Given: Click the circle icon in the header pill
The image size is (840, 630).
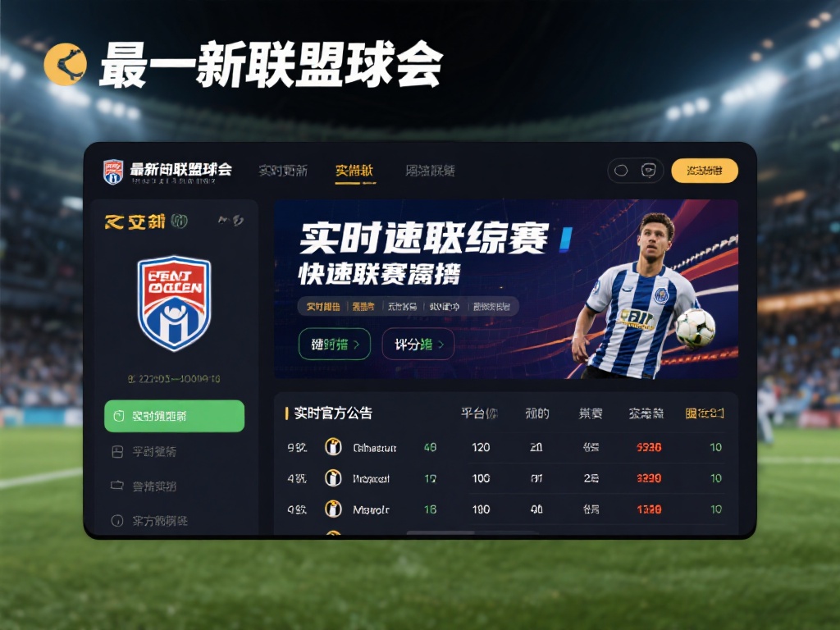Looking at the screenshot, I should [x=621, y=171].
